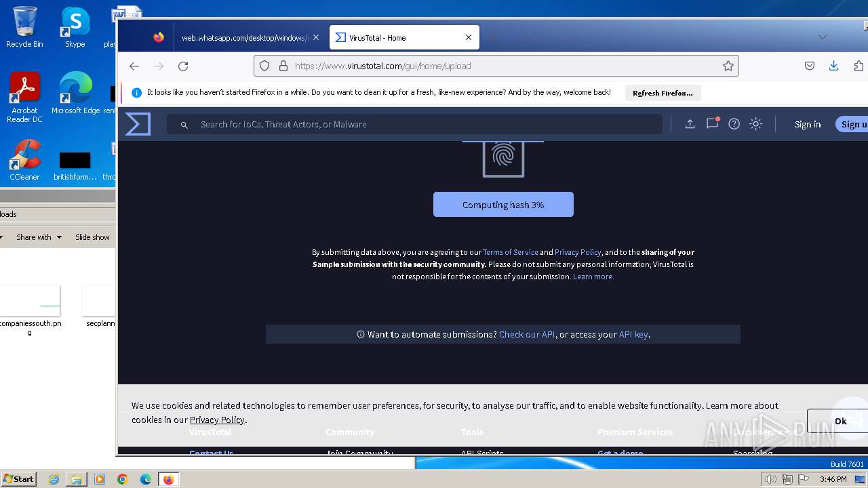Click the tracking protection shield icon
Viewport: 868px width, 488px height.
[x=264, y=66]
